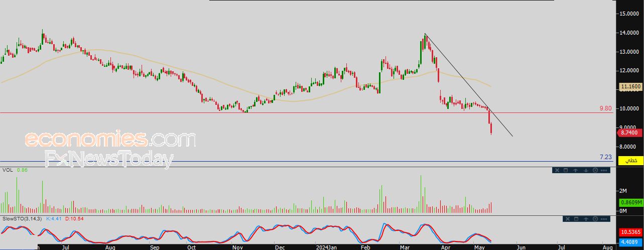
Task: Click the 9.80 resistance level label
Action: [605, 108]
